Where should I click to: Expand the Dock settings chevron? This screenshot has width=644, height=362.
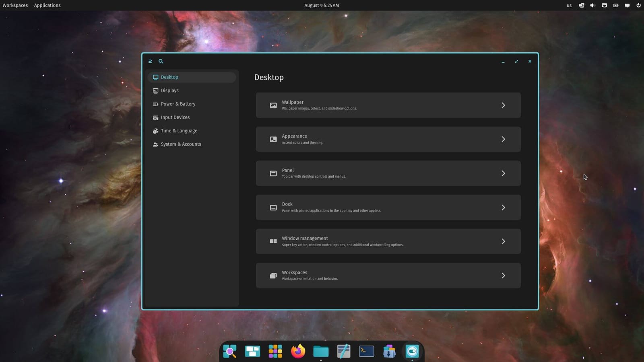pyautogui.click(x=503, y=207)
